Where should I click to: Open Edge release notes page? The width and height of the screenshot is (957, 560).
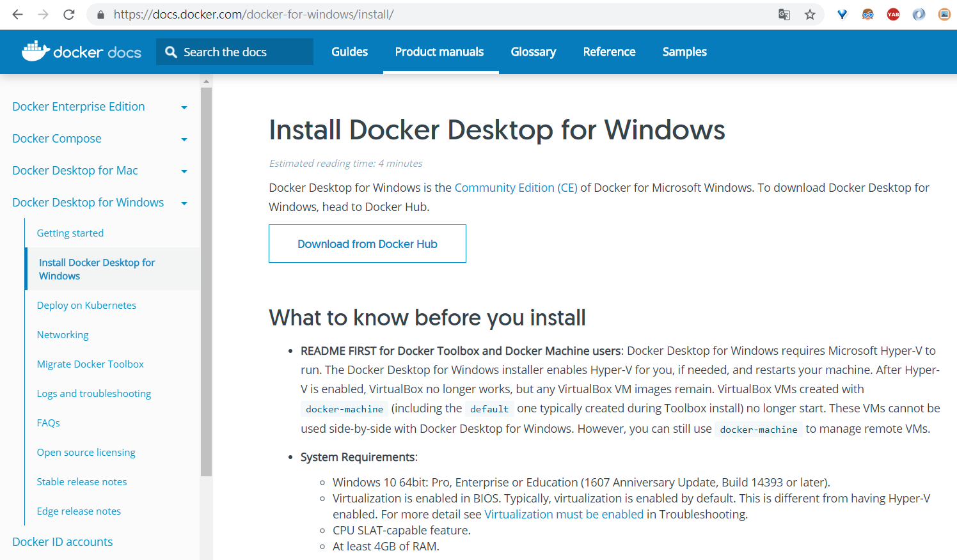79,511
